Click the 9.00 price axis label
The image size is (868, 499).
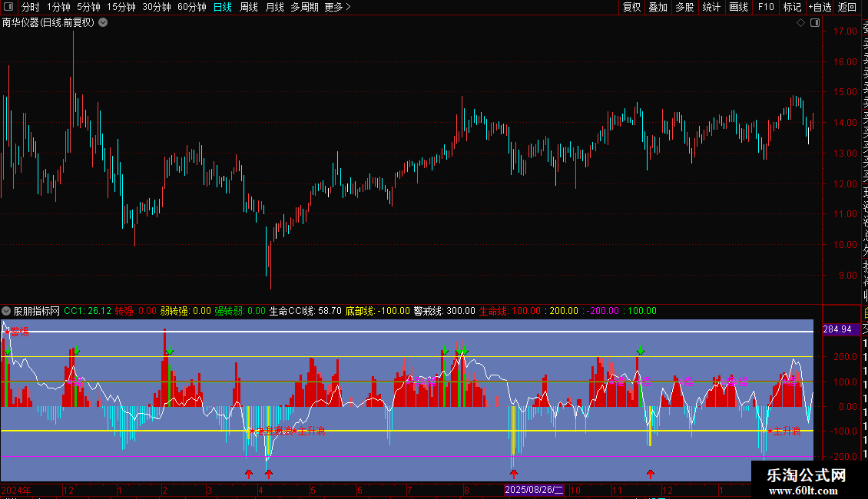pyautogui.click(x=848, y=275)
